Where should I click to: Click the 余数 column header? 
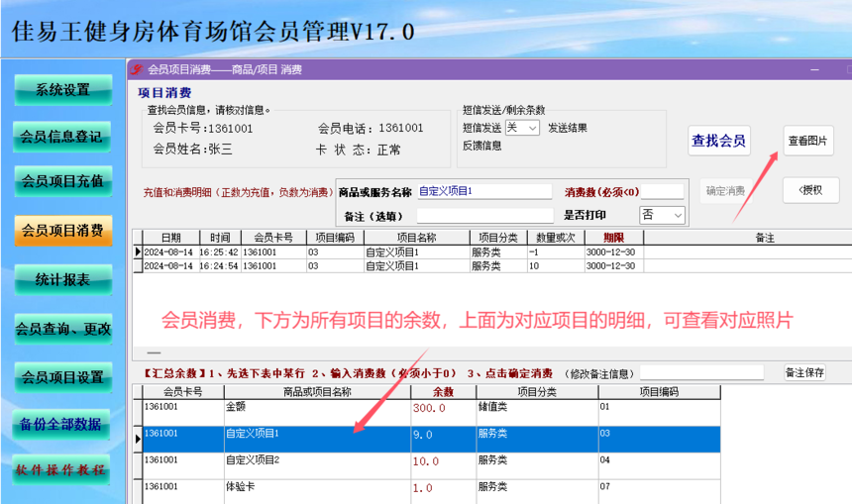pos(443,391)
